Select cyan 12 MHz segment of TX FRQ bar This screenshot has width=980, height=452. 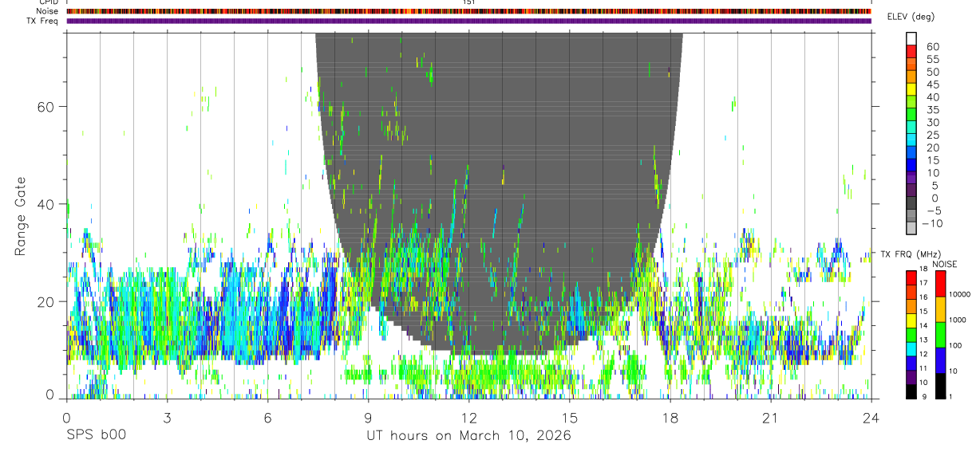click(911, 349)
